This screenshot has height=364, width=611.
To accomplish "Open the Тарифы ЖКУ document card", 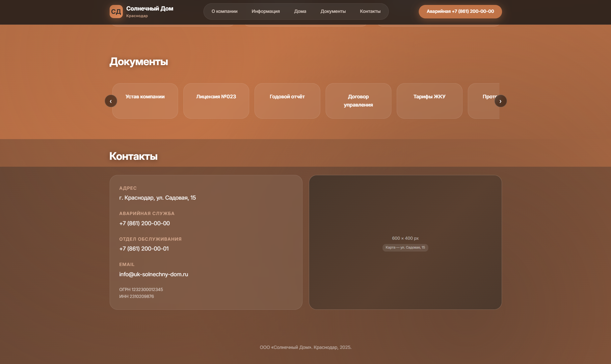I will (x=430, y=101).
